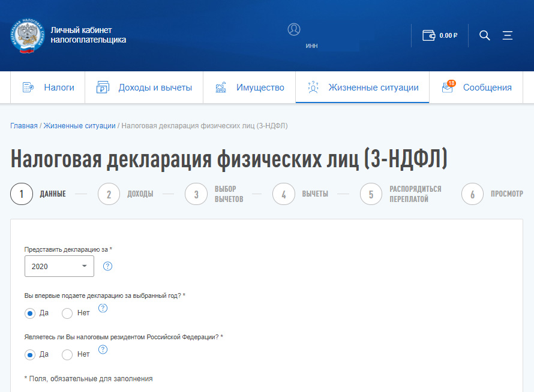Open the wallet balance icon
The image size is (534, 392).
click(429, 35)
